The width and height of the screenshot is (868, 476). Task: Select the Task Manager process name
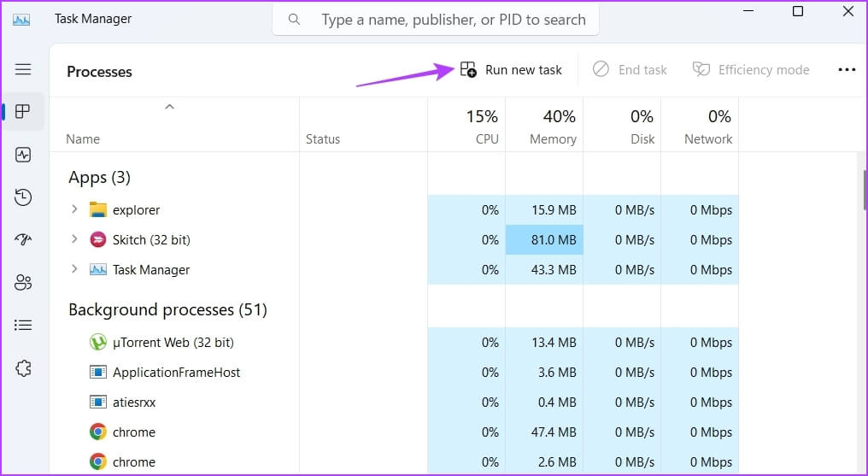tap(151, 269)
